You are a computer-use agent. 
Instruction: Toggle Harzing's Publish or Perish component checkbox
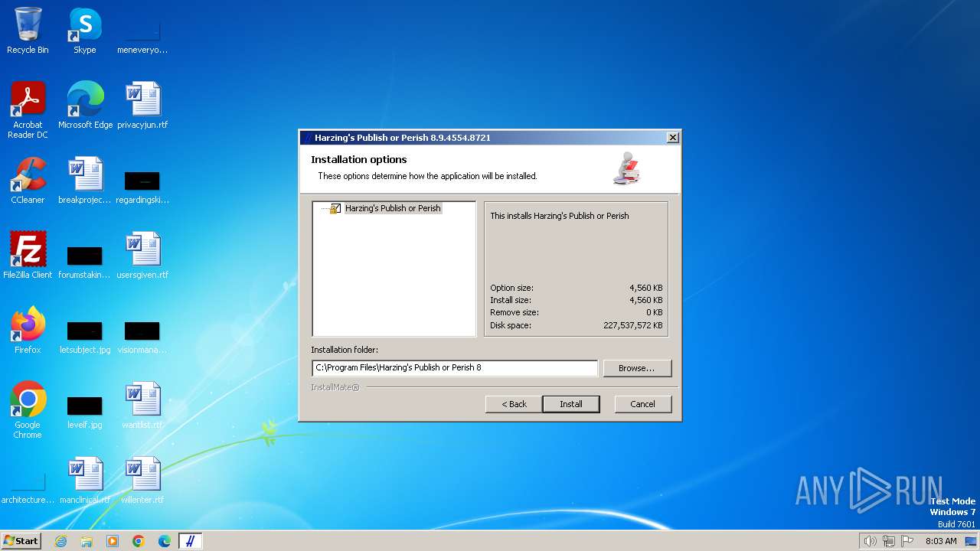335,208
